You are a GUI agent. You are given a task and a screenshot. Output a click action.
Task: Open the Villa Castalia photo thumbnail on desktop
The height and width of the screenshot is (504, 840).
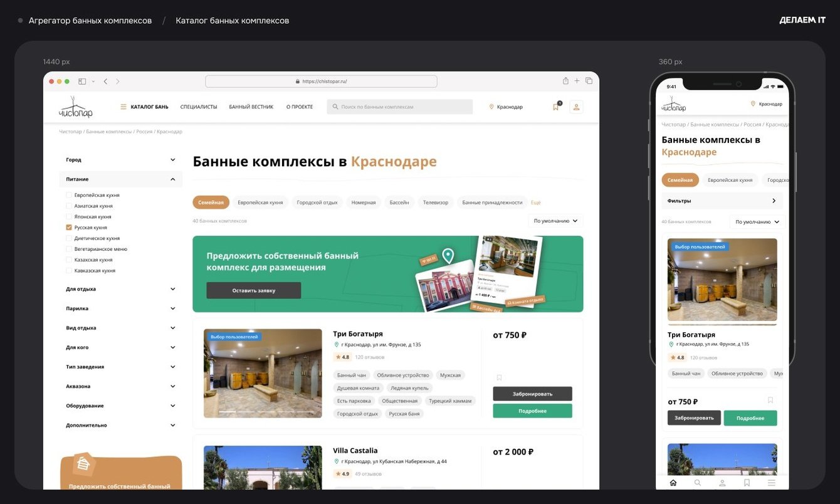[263, 468]
